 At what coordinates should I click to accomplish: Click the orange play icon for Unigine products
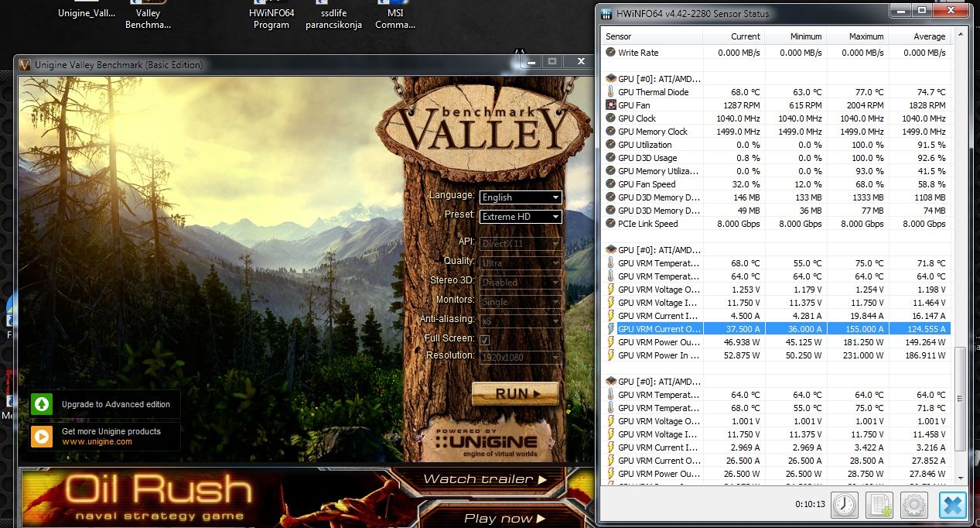(42, 436)
